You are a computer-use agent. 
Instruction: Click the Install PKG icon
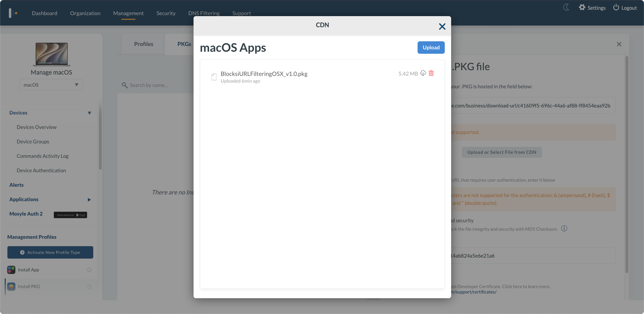point(11,286)
